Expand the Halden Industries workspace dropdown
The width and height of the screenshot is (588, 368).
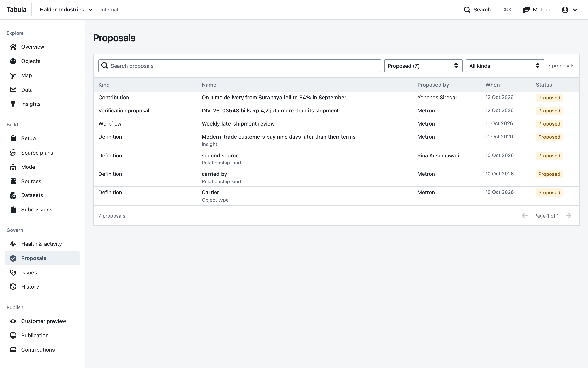tap(66, 10)
